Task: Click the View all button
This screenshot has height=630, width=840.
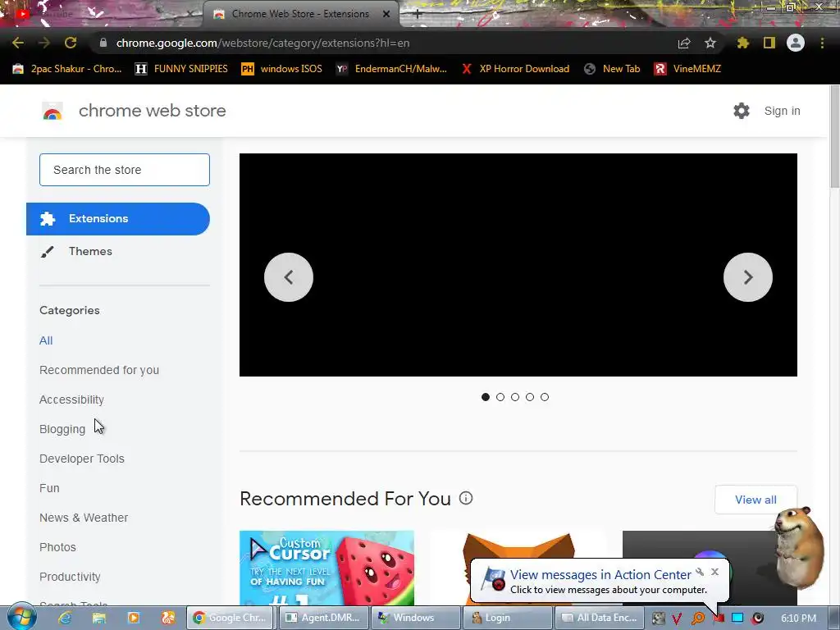Action: [756, 500]
